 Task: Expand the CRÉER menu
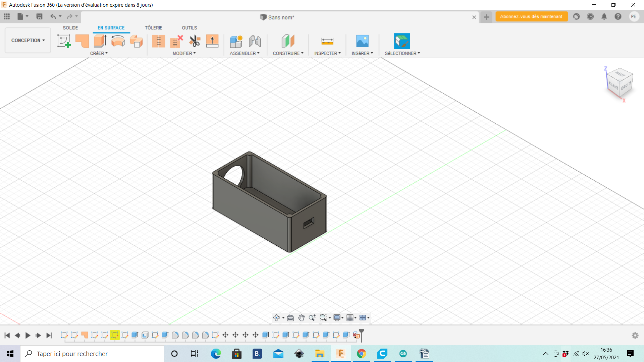point(99,53)
